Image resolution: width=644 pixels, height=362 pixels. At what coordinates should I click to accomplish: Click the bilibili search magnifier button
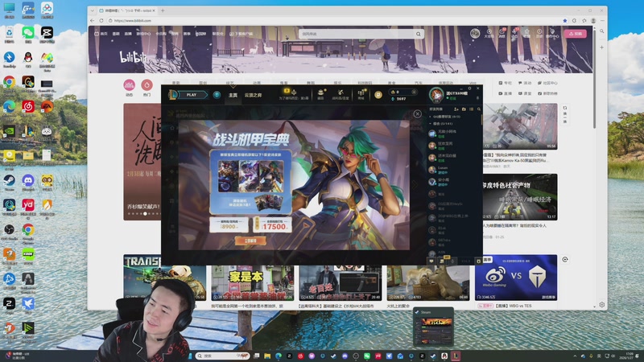419,34
